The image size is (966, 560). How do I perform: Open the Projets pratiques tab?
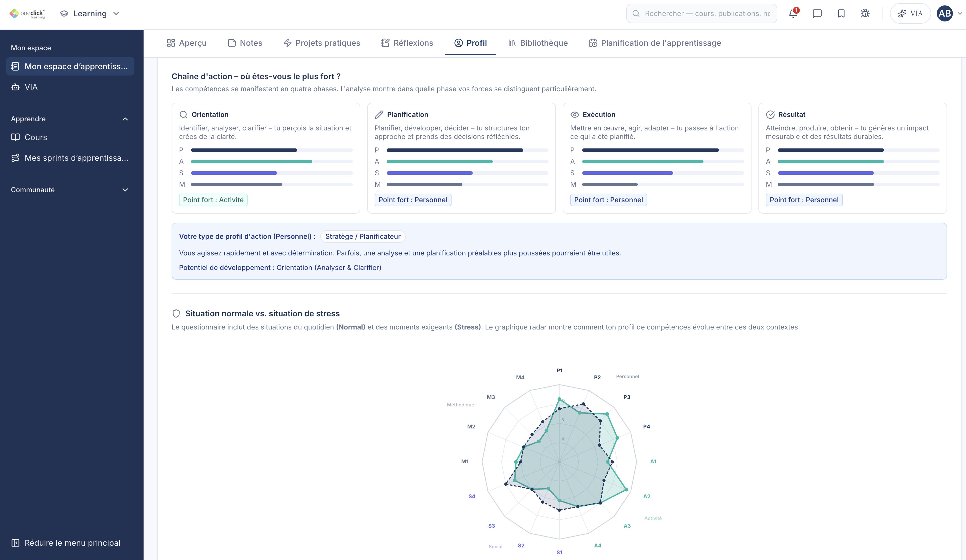pos(322,43)
